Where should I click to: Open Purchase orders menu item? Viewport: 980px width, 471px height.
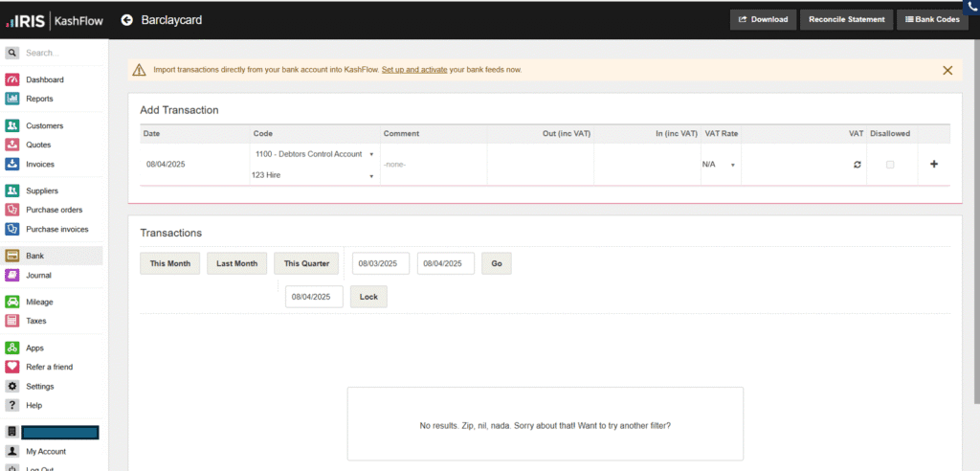54,210
